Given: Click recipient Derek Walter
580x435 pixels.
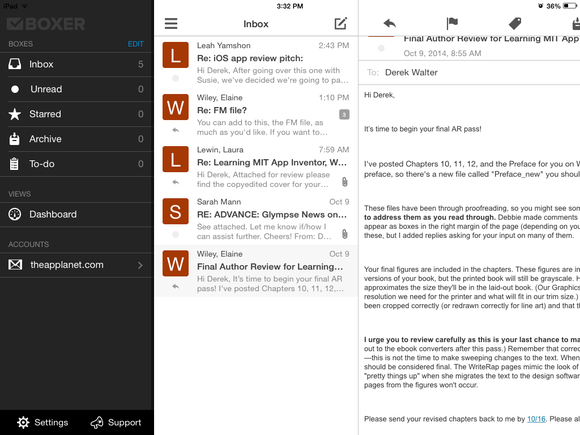Looking at the screenshot, I should click(x=411, y=72).
